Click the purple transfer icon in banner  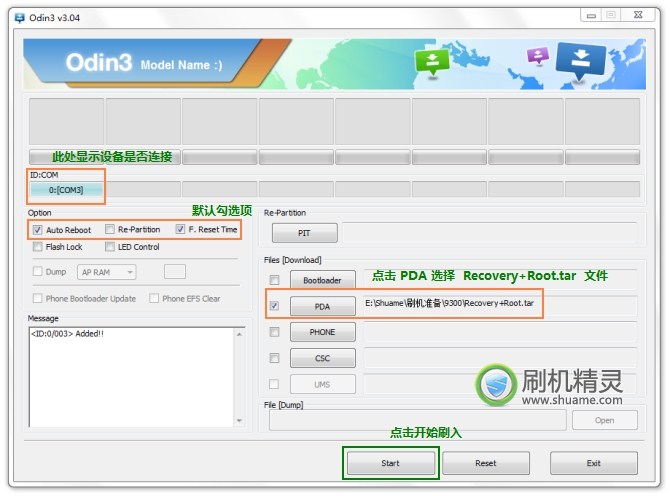tap(538, 55)
